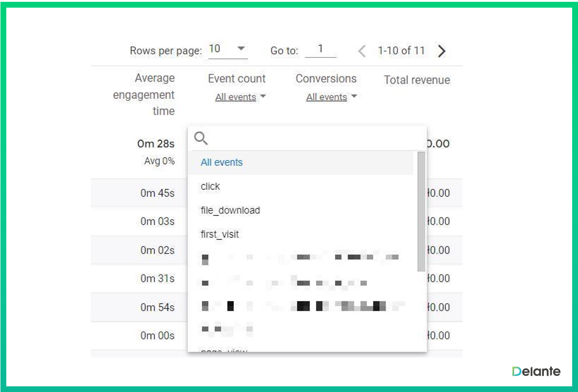Expand All events dropdown under Event count
Image resolution: width=578 pixels, height=392 pixels.
tap(240, 97)
